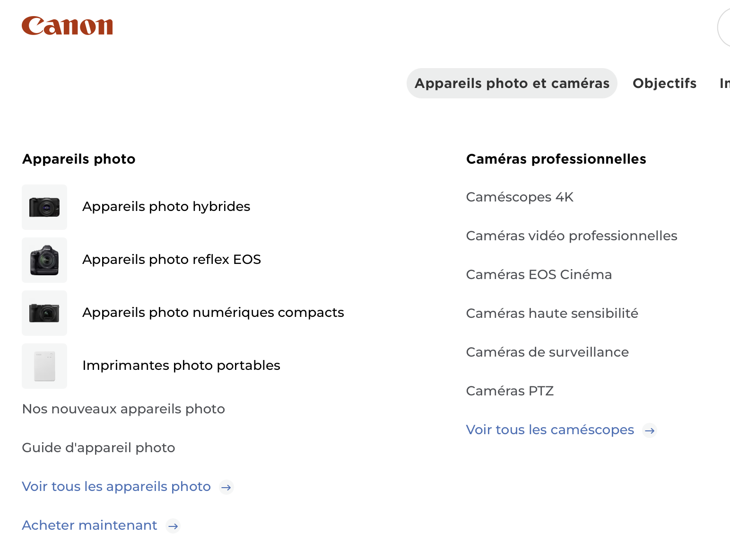Screen dimensions: 730x560
Task: Select Caméras PTZ
Action: click(x=510, y=391)
